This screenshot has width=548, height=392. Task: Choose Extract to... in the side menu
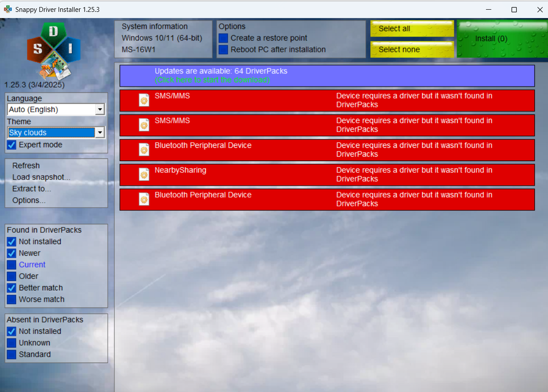tap(32, 189)
